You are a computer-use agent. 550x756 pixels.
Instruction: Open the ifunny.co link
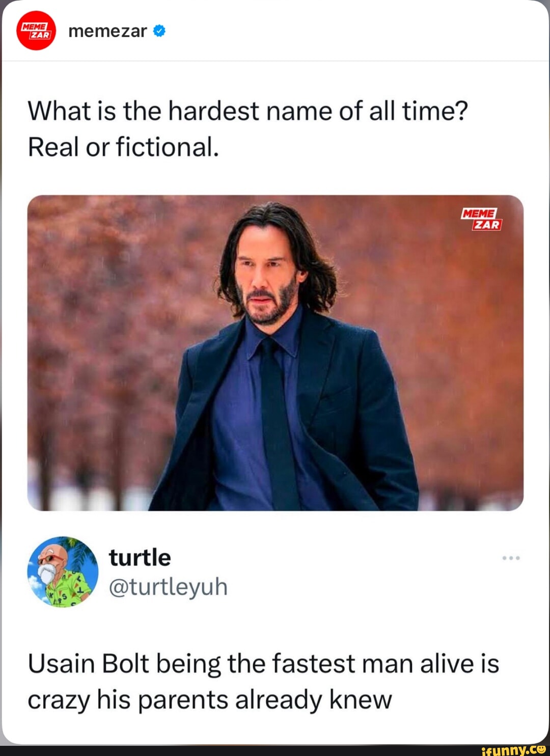pyautogui.click(x=514, y=749)
